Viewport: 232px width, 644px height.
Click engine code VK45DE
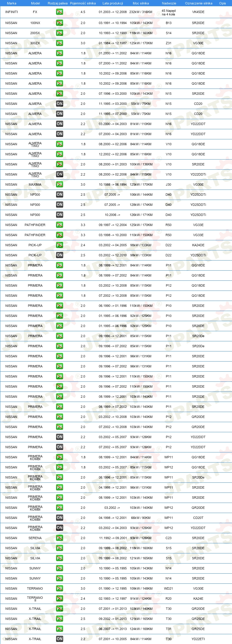(x=198, y=12)
